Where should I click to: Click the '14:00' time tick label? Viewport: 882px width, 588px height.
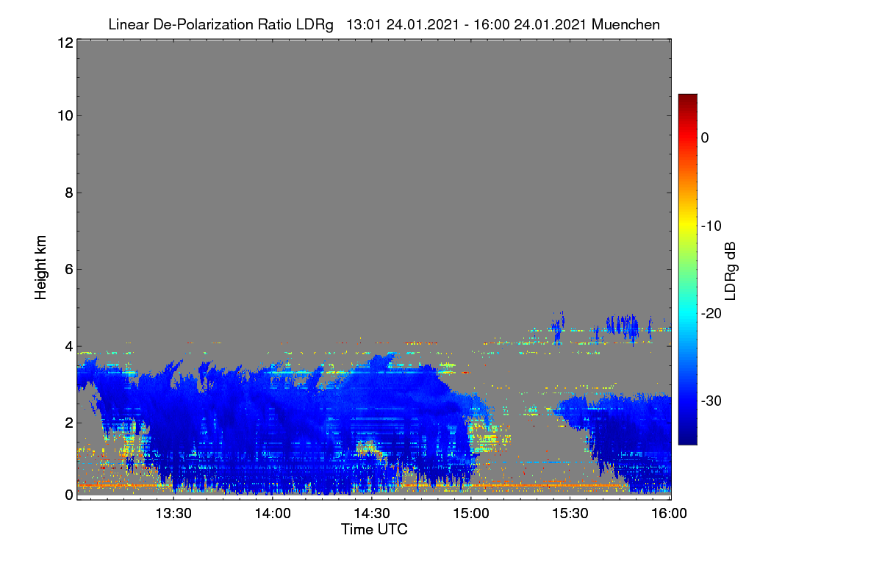click(272, 514)
